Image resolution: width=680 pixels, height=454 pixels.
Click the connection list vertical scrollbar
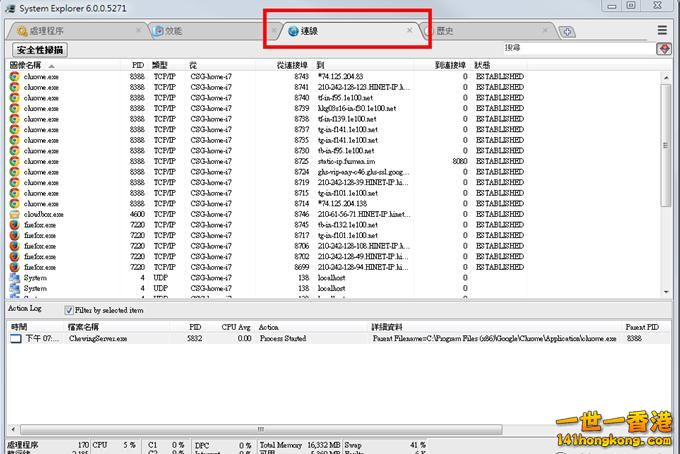point(666,180)
